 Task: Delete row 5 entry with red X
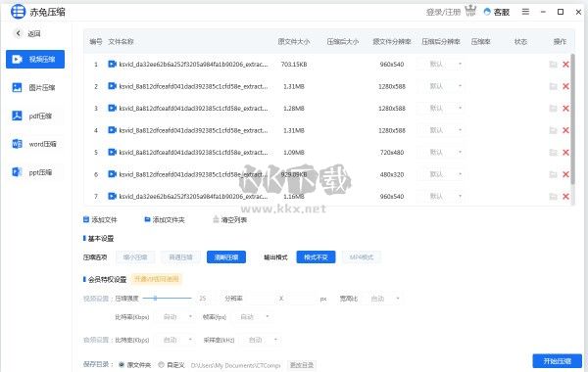pos(565,153)
